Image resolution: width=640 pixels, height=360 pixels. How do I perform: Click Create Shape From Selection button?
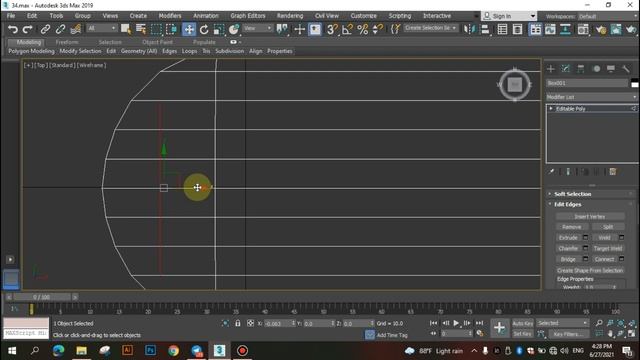(x=590, y=270)
